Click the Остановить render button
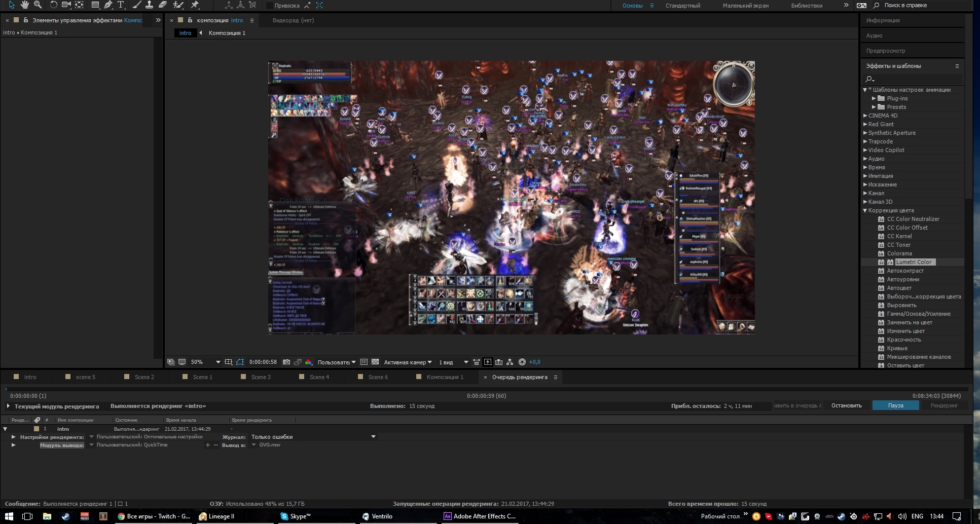The image size is (980, 524). (846, 405)
